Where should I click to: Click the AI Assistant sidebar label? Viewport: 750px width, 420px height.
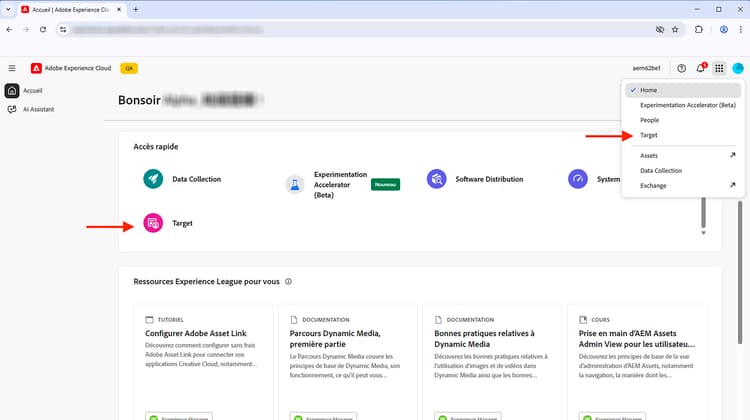[x=38, y=110]
